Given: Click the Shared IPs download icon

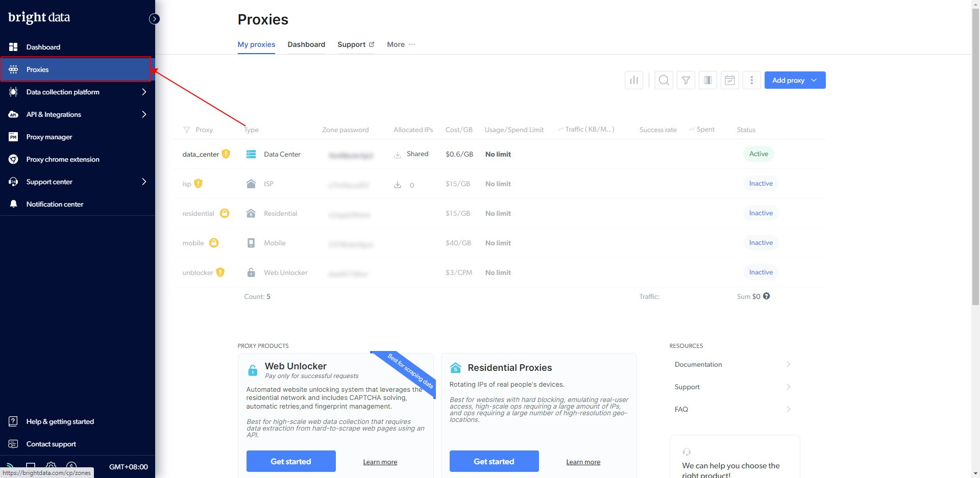Looking at the screenshot, I should click(x=398, y=155).
